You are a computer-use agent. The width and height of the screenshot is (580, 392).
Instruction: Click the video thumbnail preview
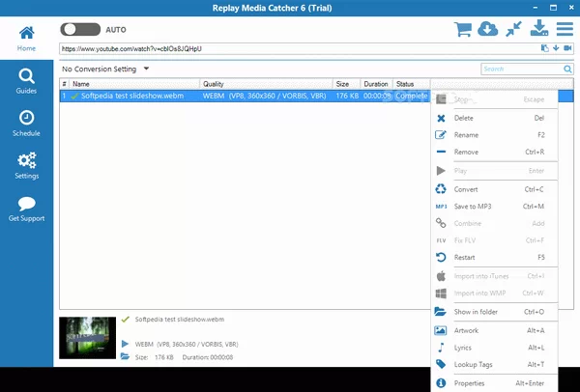(87, 338)
